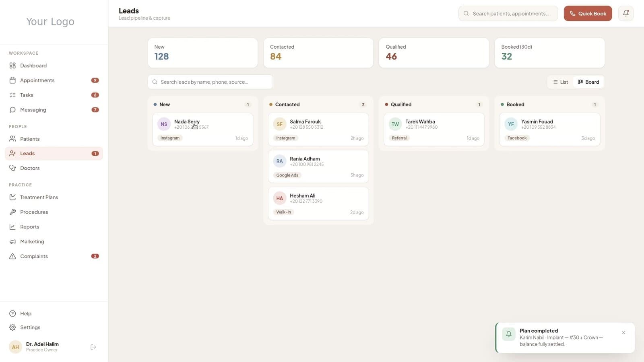Go to Appointments in sidebar

coord(54,80)
